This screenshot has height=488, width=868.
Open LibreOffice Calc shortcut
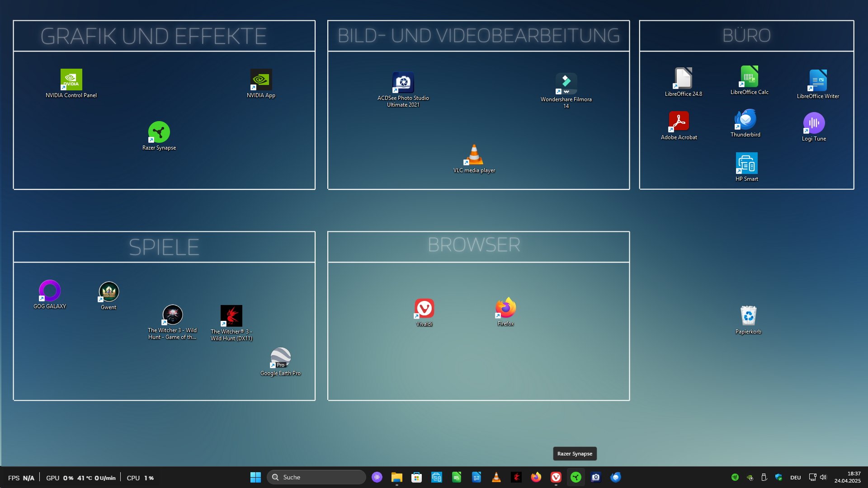click(x=749, y=77)
